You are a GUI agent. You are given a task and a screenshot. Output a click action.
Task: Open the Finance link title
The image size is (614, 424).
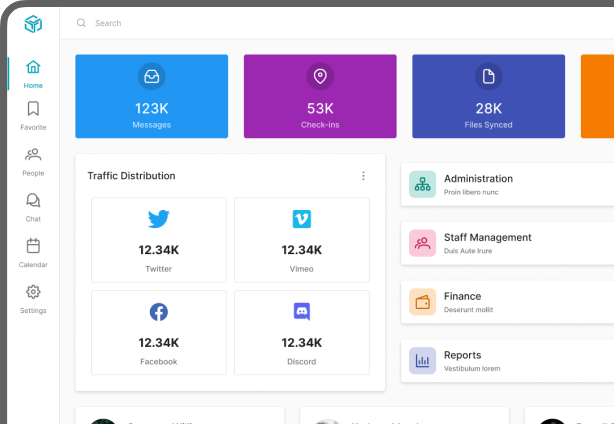click(x=462, y=296)
